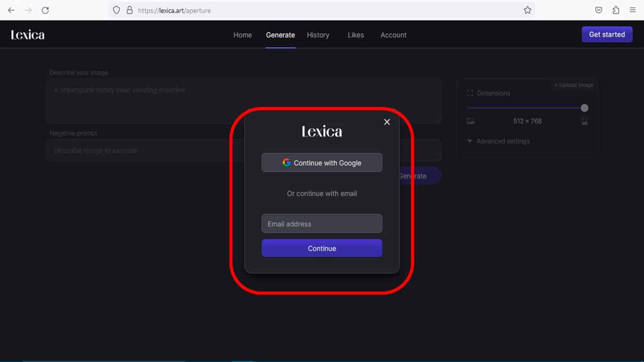This screenshot has width=644, height=362.
Task: Go back with the browser back arrow
Action: click(11, 10)
